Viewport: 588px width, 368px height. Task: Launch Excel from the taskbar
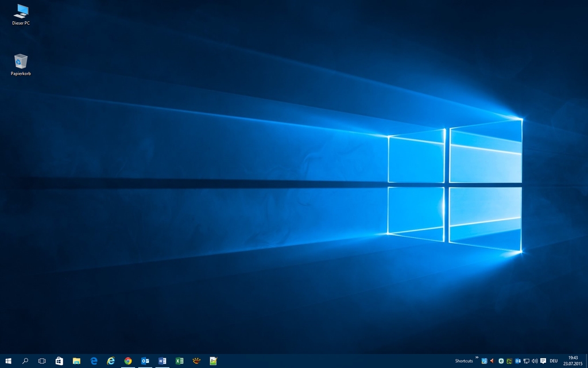(x=179, y=361)
